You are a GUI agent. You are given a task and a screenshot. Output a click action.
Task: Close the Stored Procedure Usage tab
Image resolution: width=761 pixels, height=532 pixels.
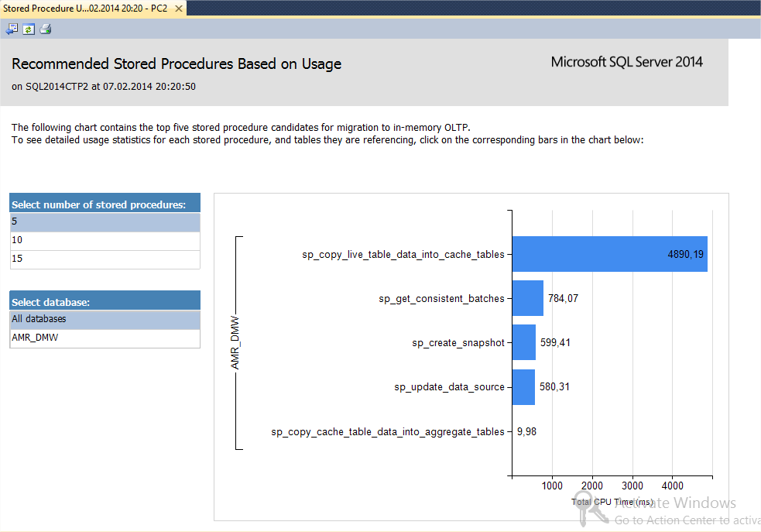click(179, 9)
